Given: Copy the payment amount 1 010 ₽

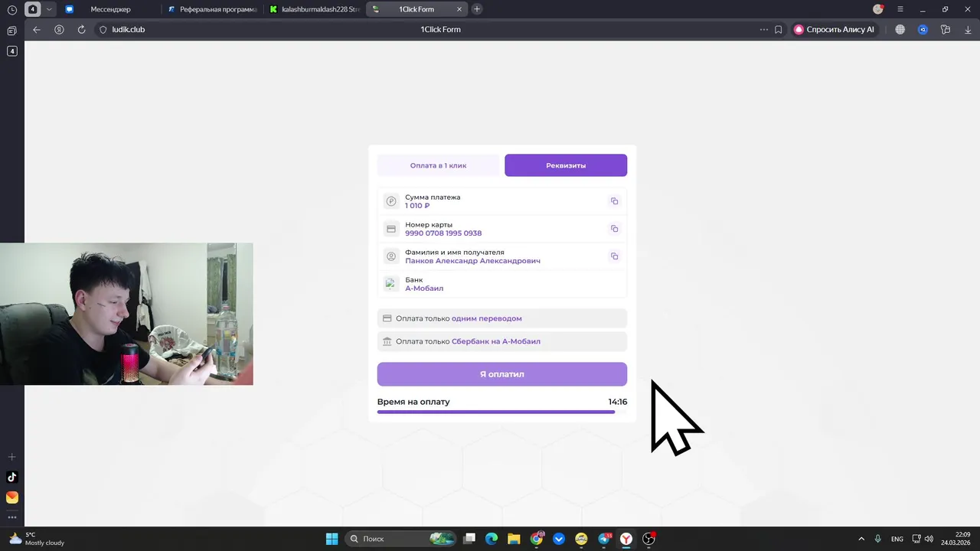Looking at the screenshot, I should coord(614,201).
